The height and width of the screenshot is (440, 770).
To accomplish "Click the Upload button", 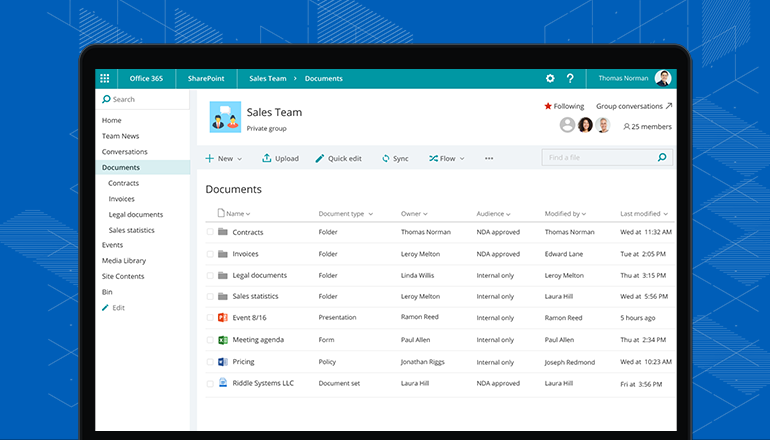I will (x=281, y=158).
